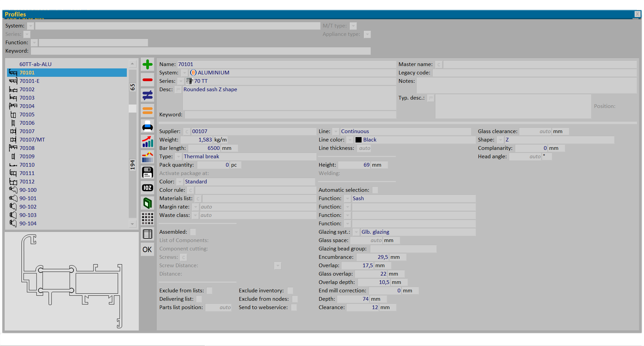This screenshot has height=346, width=644.
Task: Click the floppy disk save icon
Action: pyautogui.click(x=147, y=172)
